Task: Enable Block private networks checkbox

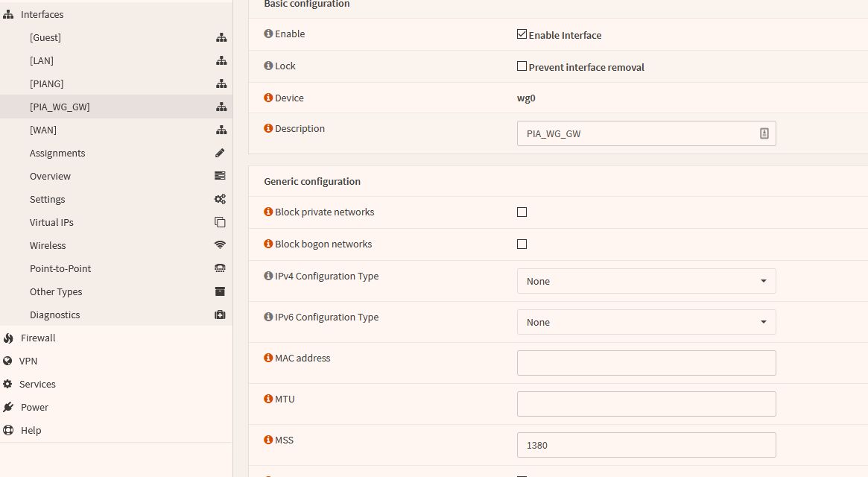Action: click(x=522, y=212)
